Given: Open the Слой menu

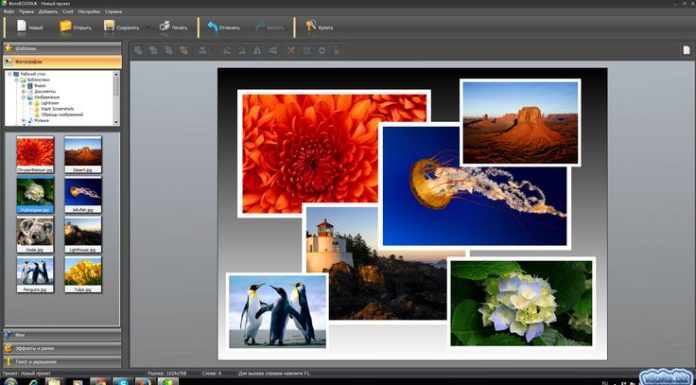Looking at the screenshot, I should (x=68, y=12).
